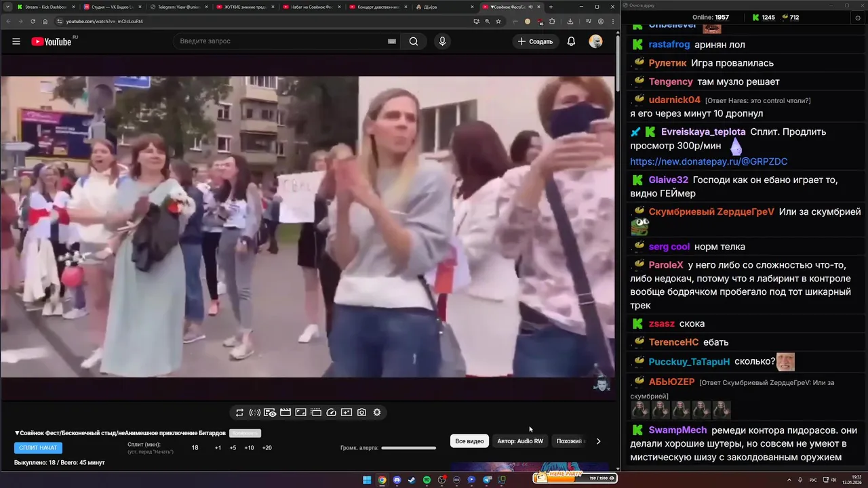Go to YouTube home via logo
868x488 pixels.
52,41
